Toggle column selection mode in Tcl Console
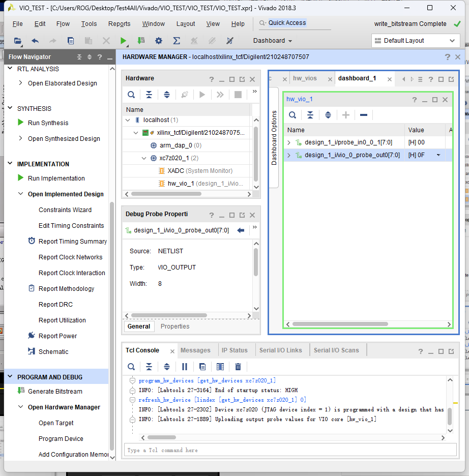Viewport: 469px width, 476px height. (x=220, y=367)
